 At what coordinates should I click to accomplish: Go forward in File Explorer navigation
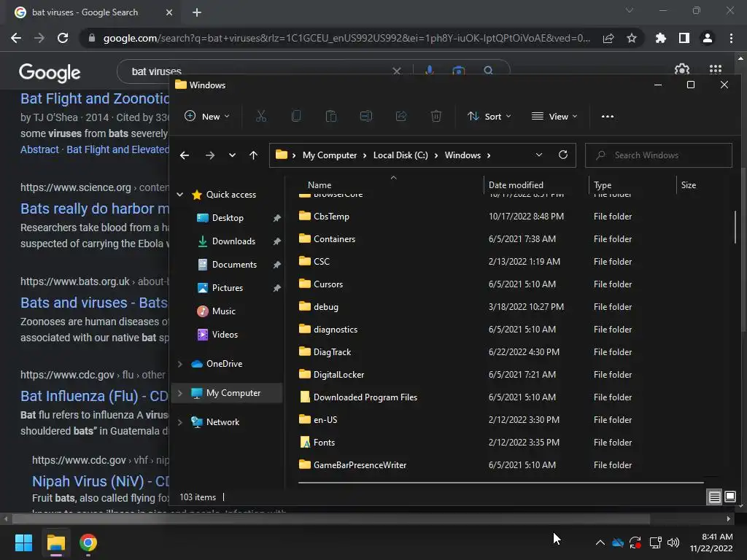[209, 155]
